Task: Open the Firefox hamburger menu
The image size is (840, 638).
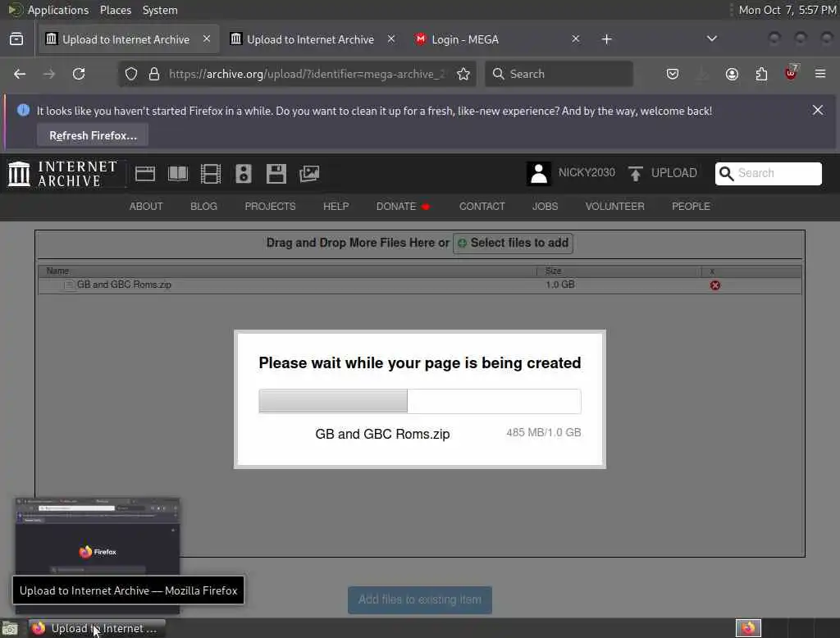Action: (x=820, y=74)
